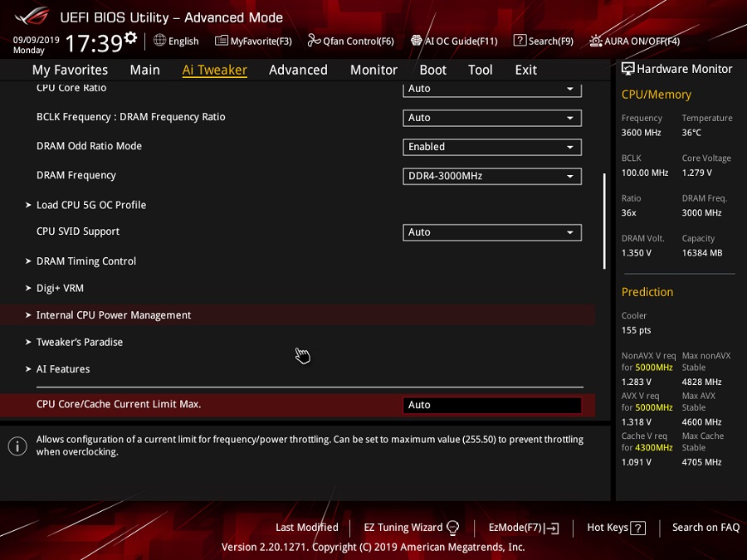
Task: Expand Tweaker's Paradise submenu
Action: [80, 343]
